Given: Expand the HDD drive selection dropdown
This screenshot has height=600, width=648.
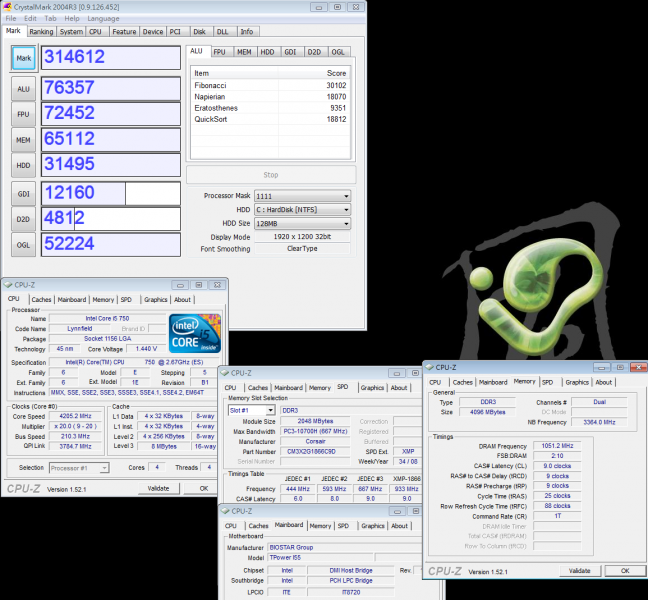Looking at the screenshot, I should pyautogui.click(x=303, y=210).
